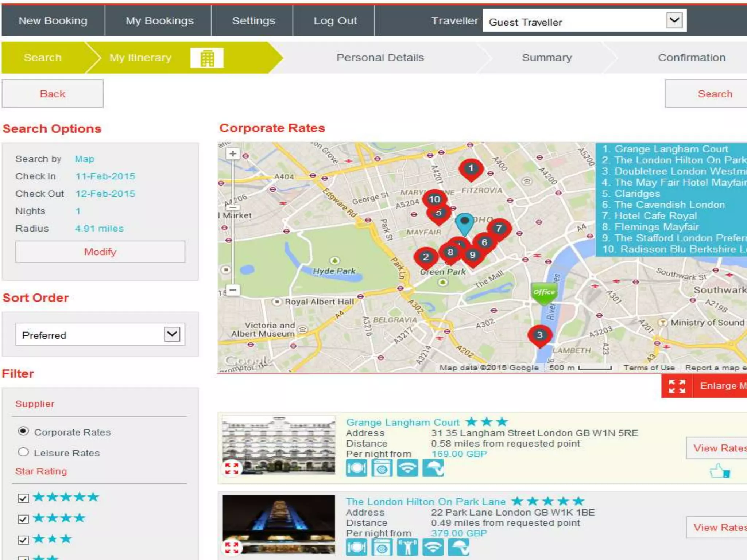Screen dimensions: 747x560
Task: Go to the Search step tab
Action: point(43,58)
